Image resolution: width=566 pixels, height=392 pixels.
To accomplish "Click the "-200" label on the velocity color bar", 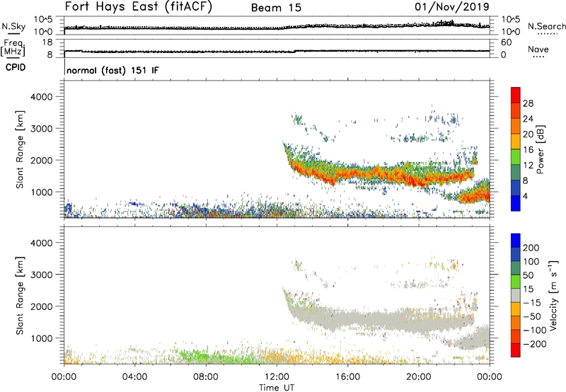I will coord(535,344).
